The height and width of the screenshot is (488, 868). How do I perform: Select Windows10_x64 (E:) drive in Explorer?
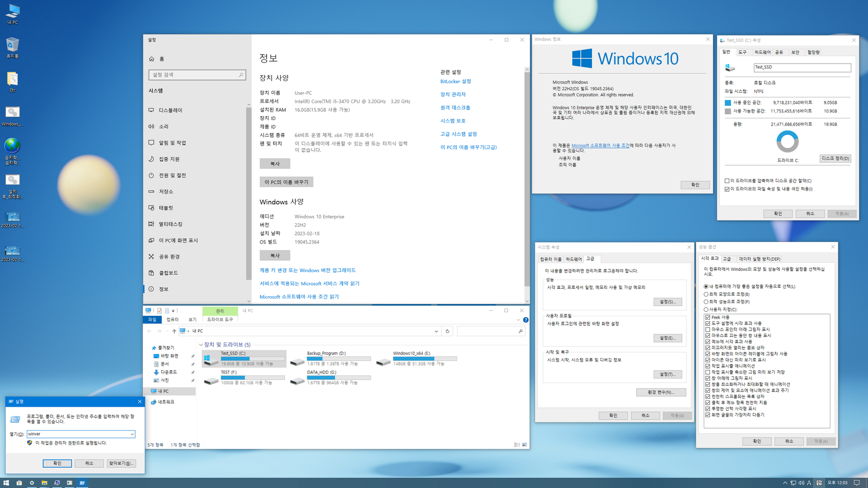[416, 358]
